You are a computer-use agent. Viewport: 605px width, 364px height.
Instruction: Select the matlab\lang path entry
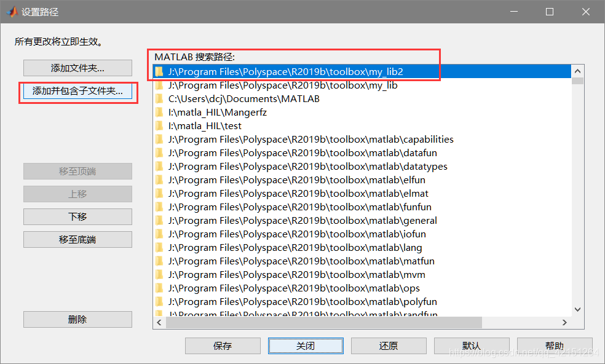tap(362, 247)
